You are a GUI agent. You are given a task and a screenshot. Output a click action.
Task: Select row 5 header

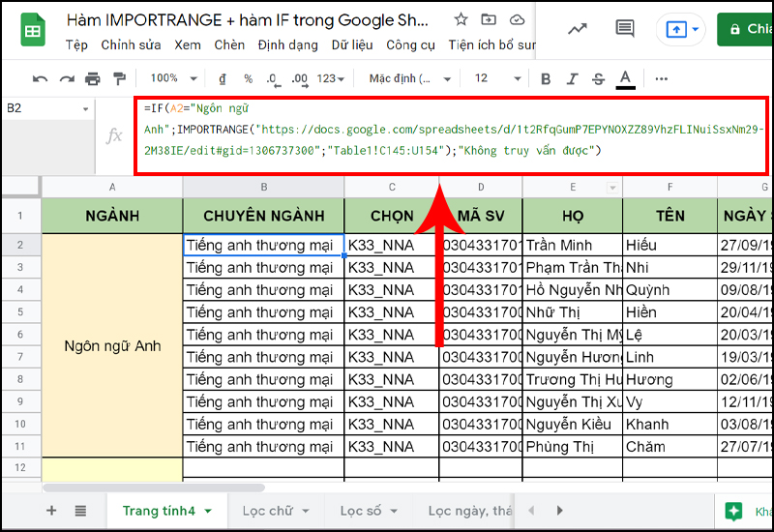pyautogui.click(x=20, y=311)
